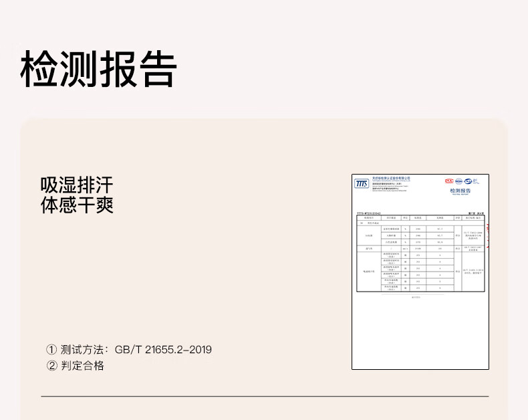Click the TTTS logo on the report
The height and width of the screenshot is (420, 528).
(361, 183)
